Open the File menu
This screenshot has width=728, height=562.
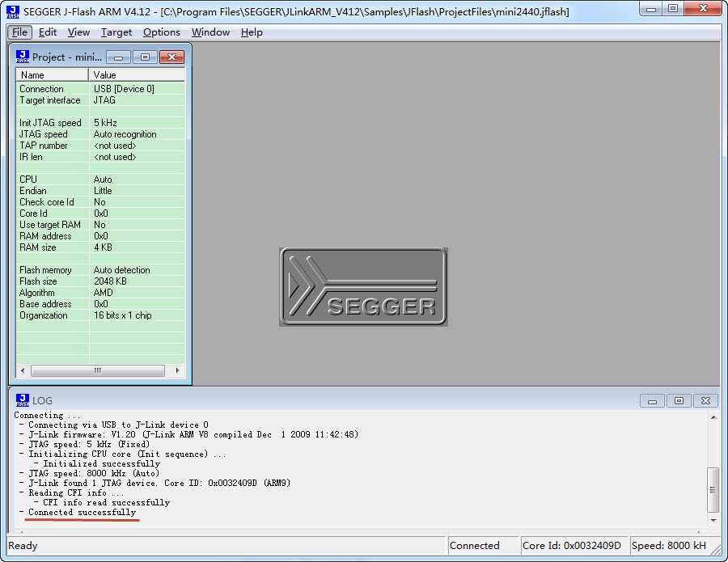(x=19, y=32)
